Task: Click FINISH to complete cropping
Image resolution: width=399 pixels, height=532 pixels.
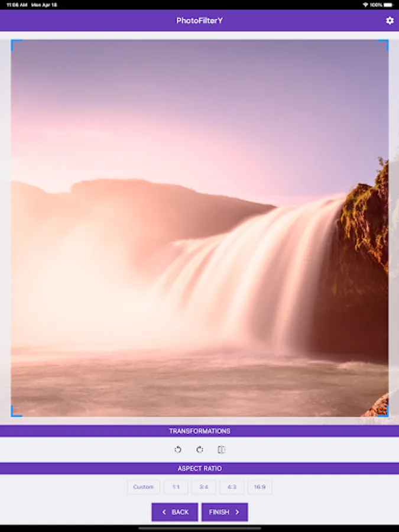Action: [225, 512]
